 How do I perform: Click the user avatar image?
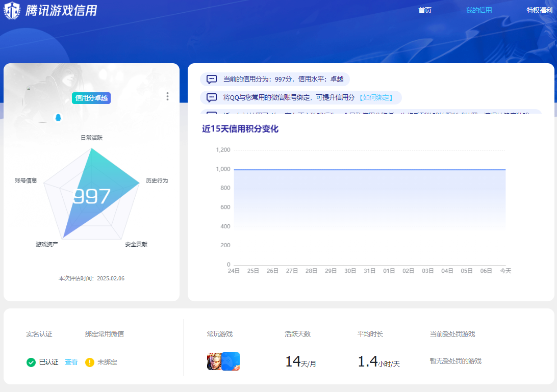pyautogui.click(x=43, y=102)
